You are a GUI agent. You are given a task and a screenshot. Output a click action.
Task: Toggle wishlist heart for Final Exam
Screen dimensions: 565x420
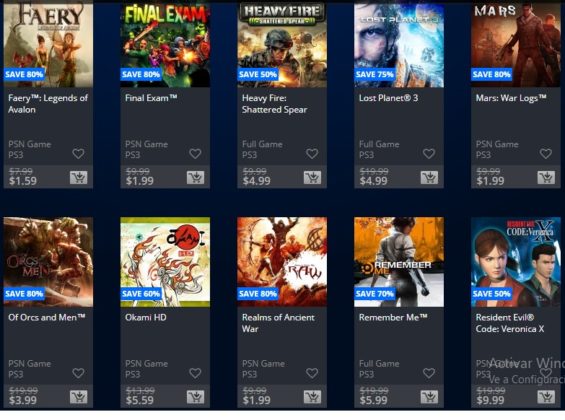click(195, 154)
